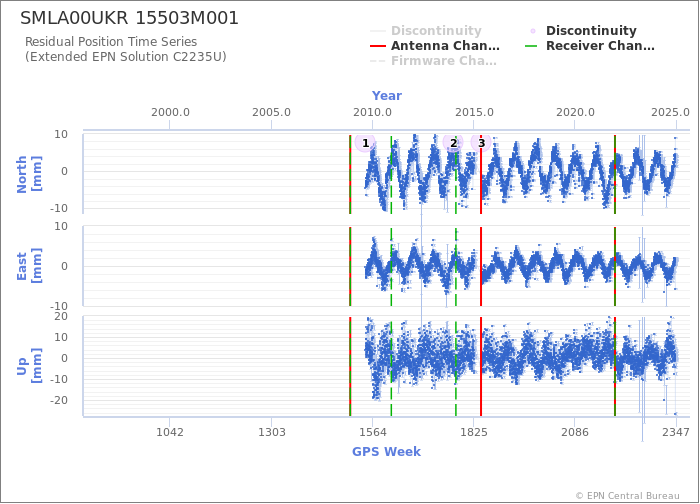The height and width of the screenshot is (504, 700).
Task: Click GPS week 1564 tick label
Action: [x=373, y=432]
